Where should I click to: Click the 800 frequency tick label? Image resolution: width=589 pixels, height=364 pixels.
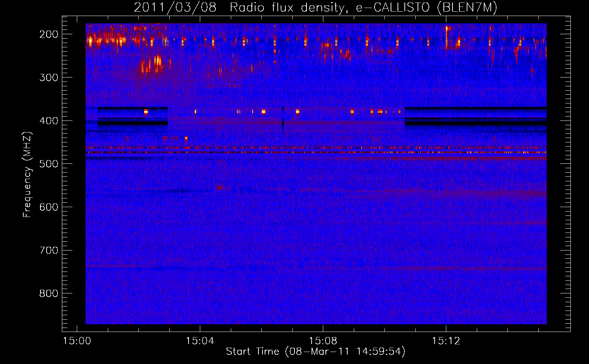click(x=49, y=293)
